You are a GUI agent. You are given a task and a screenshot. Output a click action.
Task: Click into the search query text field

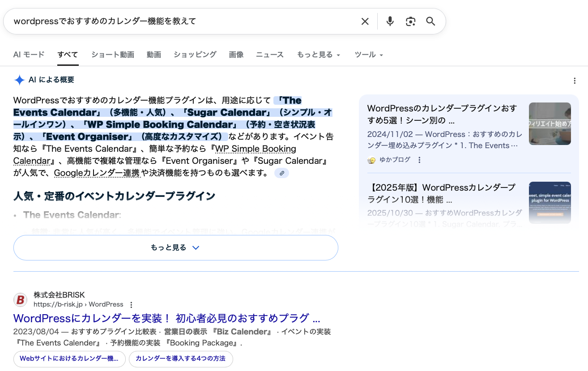[179, 21]
